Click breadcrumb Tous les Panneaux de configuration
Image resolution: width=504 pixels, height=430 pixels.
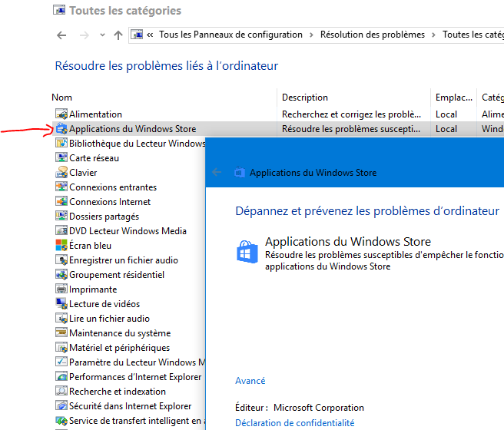[x=230, y=35]
